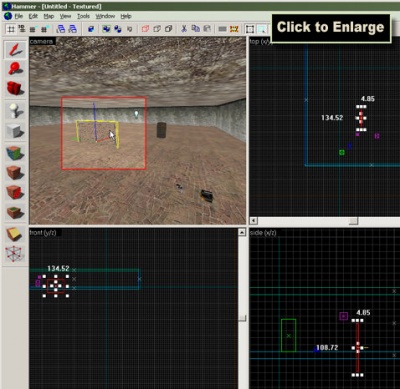Select the Clipping tool
This screenshot has height=389, width=400.
[x=15, y=235]
